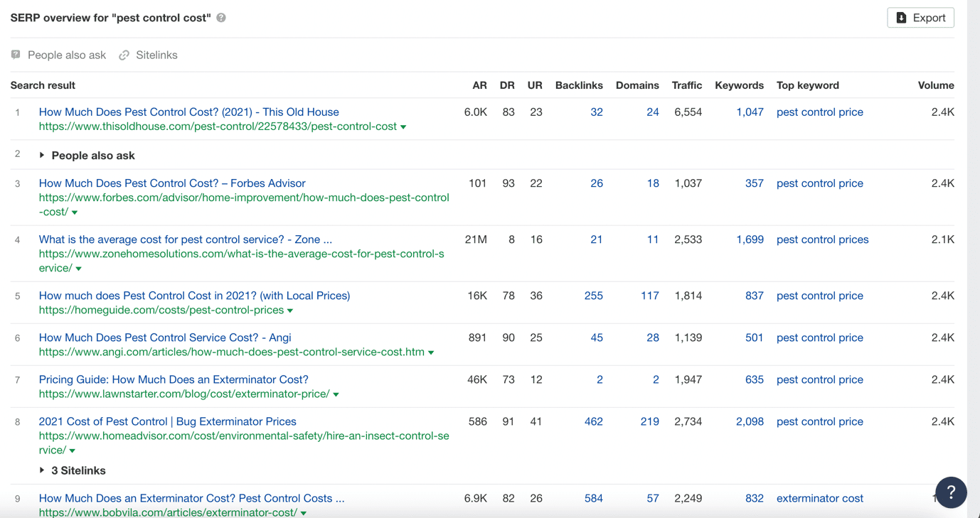Image resolution: width=980 pixels, height=518 pixels.
Task: Open the Forbes Advisor pest control cost article
Action: [171, 183]
